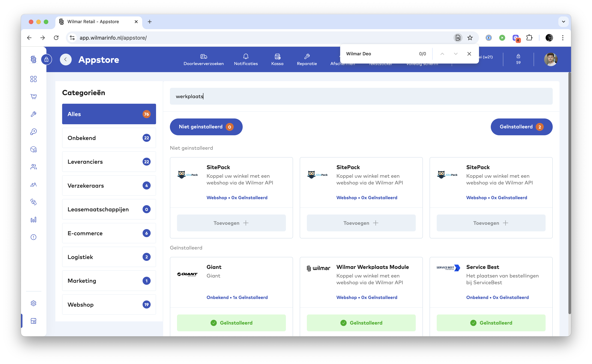Screen dimensions: 592x364
Task: Bookmark this page with star icon
Action: coord(470,38)
